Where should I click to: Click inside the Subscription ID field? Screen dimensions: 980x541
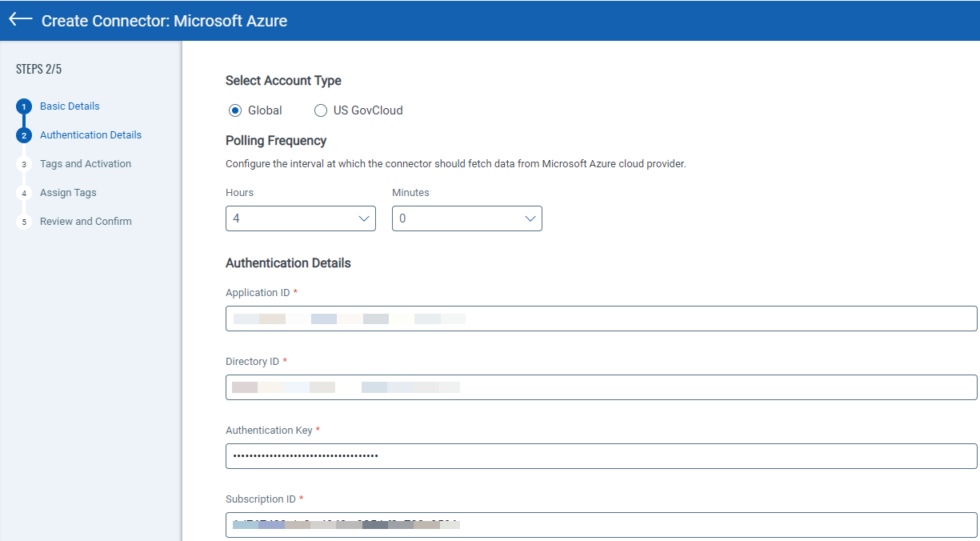pyautogui.click(x=600, y=524)
